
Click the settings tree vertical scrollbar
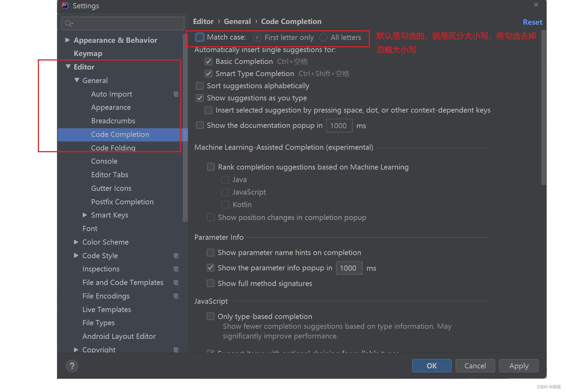(185, 128)
